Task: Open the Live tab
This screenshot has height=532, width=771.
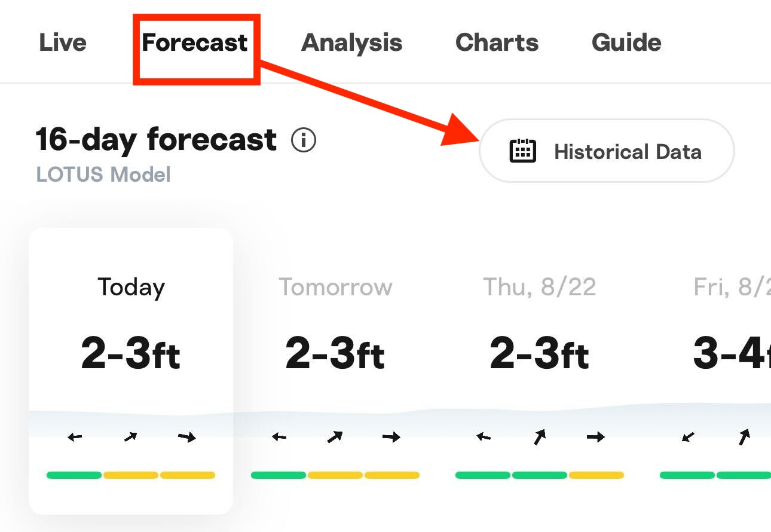Action: pyautogui.click(x=63, y=42)
